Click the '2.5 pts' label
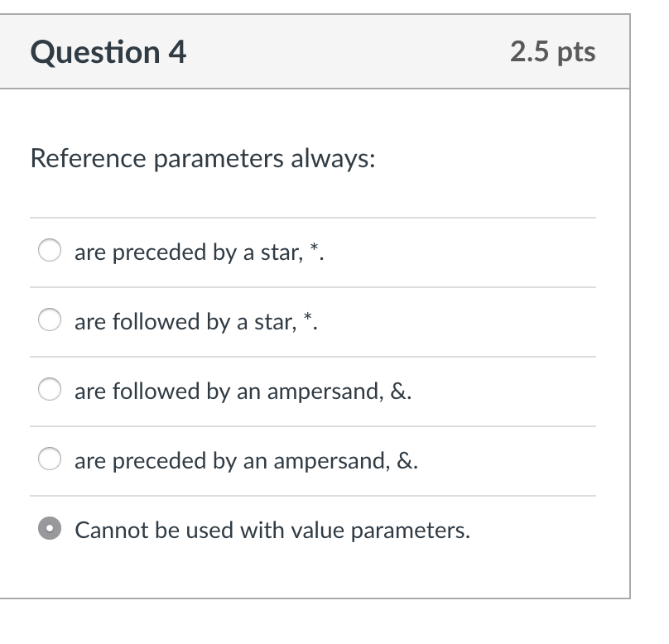Image resolution: width=669 pixels, height=644 pixels. click(553, 51)
